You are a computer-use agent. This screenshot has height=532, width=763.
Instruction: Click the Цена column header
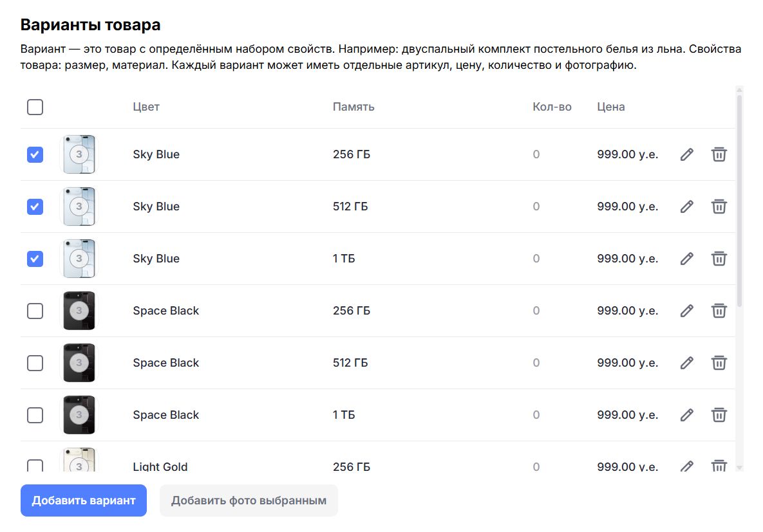610,107
